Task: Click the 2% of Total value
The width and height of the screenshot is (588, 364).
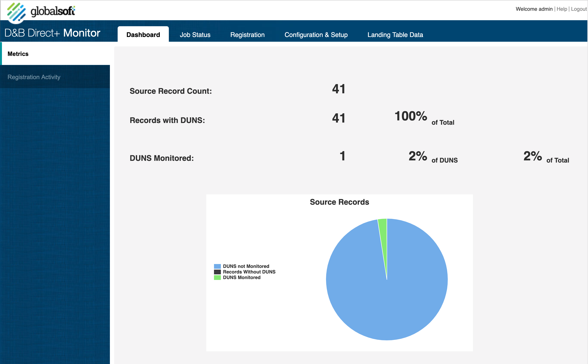Action: click(x=546, y=157)
